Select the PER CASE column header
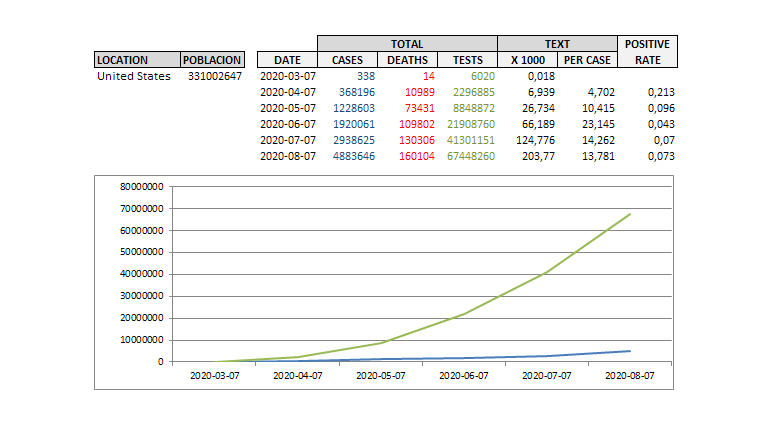The height and width of the screenshot is (430, 770). 587,60
